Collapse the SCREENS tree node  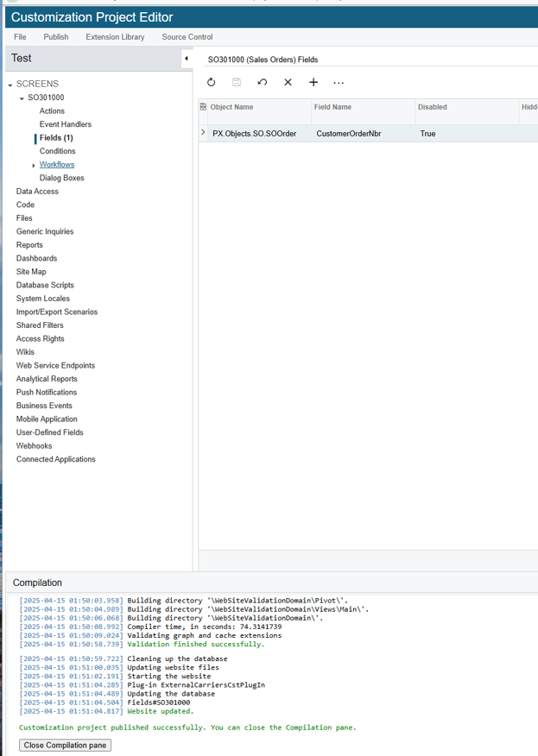click(10, 85)
